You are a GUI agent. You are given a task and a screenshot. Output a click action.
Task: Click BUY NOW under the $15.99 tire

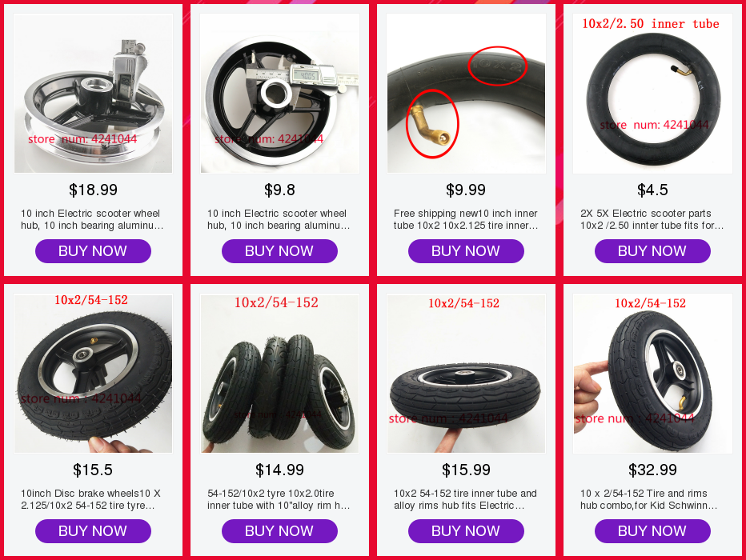coord(466,531)
